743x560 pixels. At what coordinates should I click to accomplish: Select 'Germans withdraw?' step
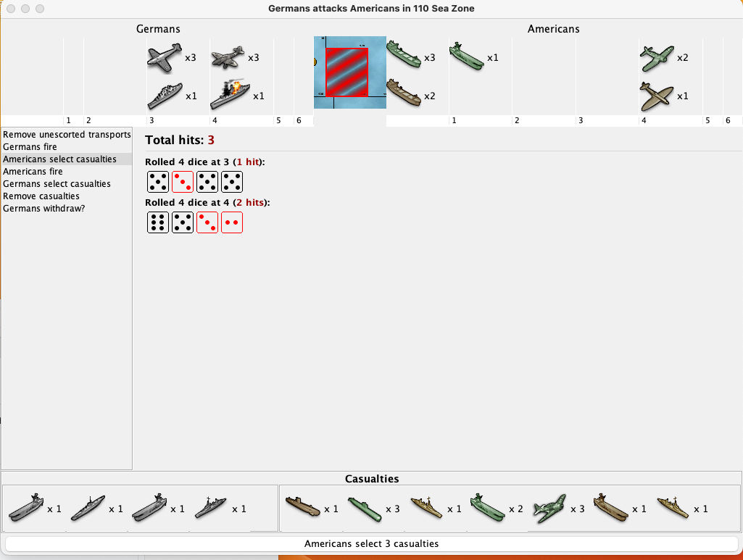[x=44, y=209]
